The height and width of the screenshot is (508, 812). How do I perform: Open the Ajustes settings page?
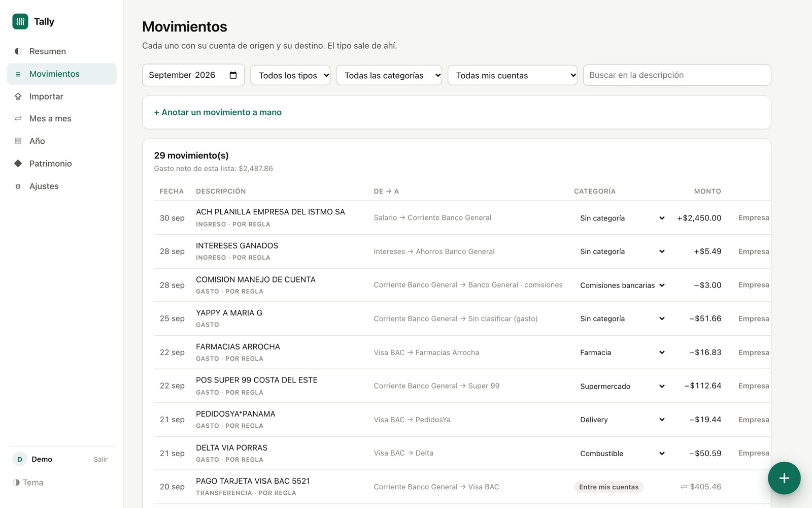tap(61, 186)
